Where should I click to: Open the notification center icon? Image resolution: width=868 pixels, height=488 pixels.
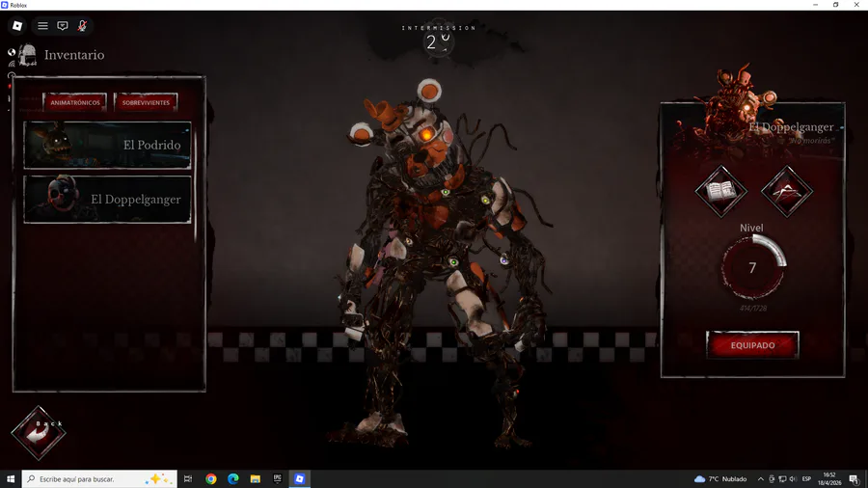[x=854, y=479]
